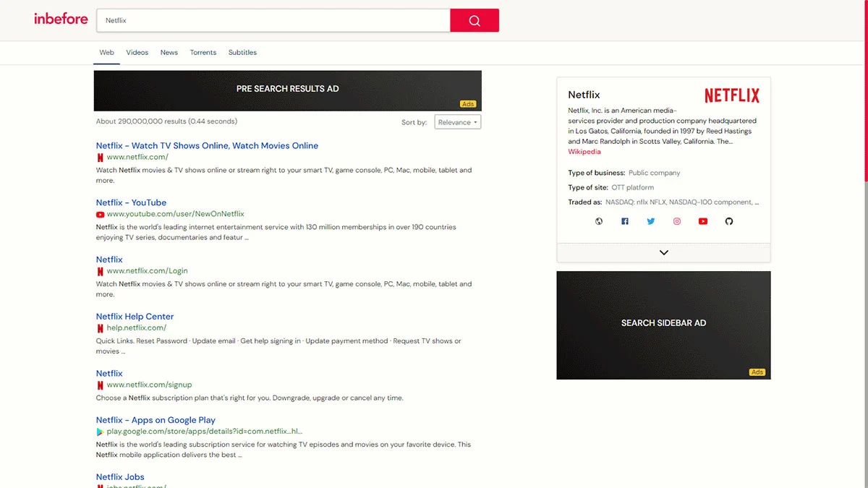Open the 'Netflix - YouTube' result link
This screenshot has width=868, height=488.
point(131,202)
